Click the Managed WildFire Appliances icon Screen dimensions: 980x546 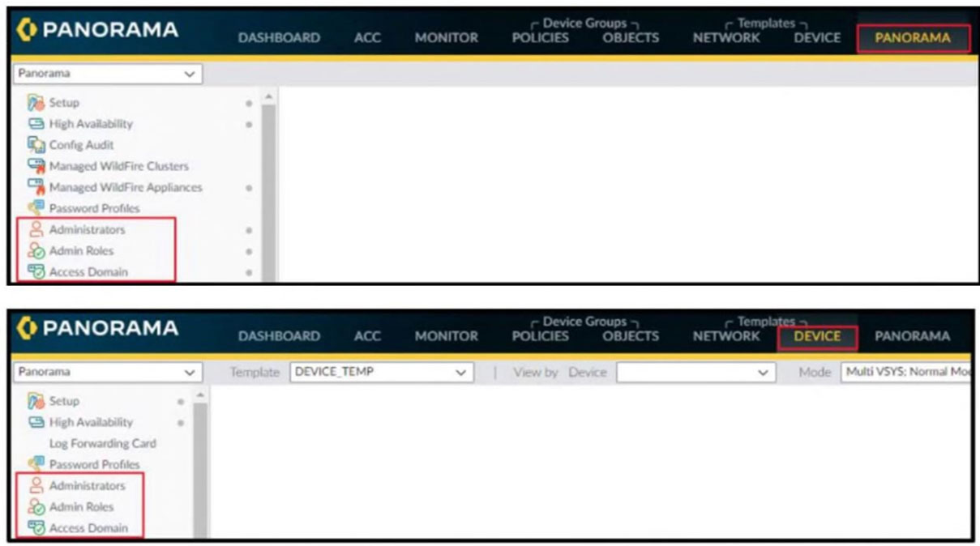tap(36, 187)
